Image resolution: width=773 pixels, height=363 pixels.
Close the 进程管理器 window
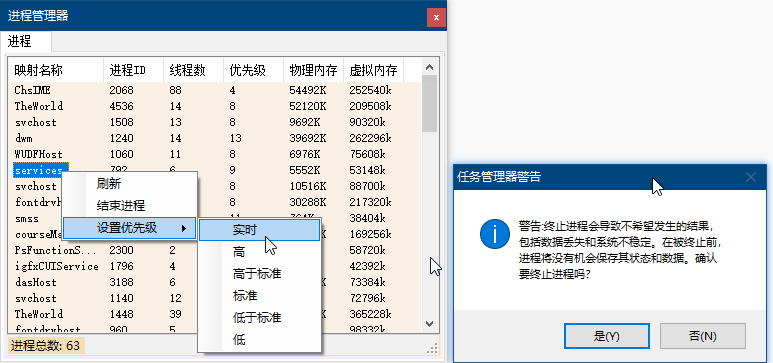pos(436,17)
